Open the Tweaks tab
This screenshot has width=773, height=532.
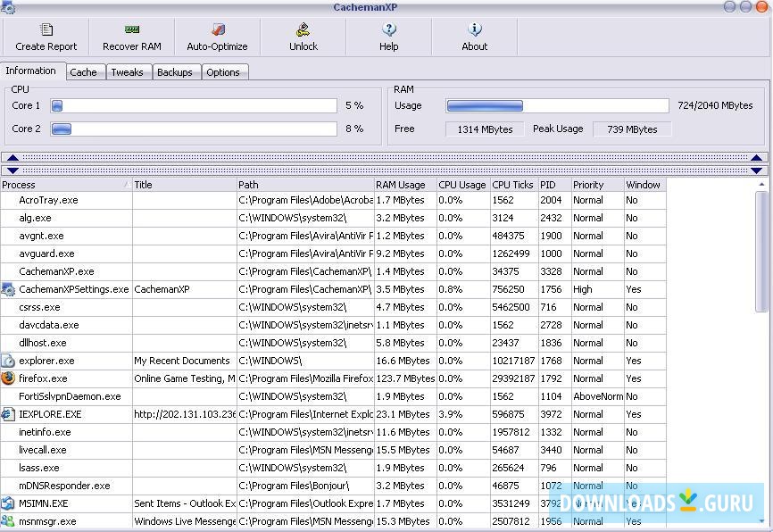pos(129,72)
